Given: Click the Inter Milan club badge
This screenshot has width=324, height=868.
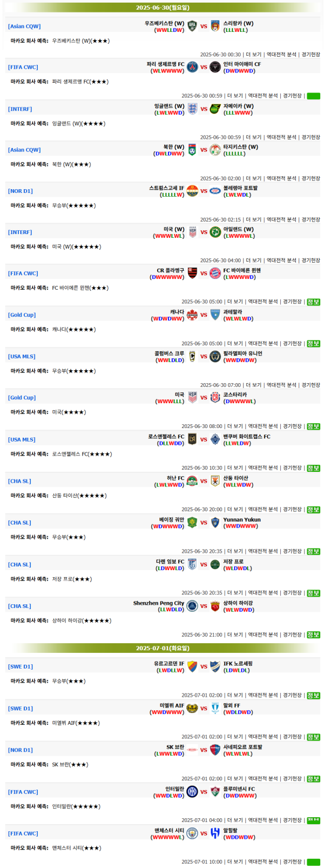Looking at the screenshot, I should 192,792.
